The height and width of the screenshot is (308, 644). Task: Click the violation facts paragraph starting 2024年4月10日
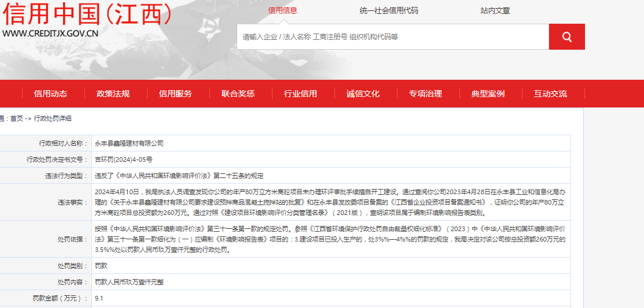pos(330,202)
